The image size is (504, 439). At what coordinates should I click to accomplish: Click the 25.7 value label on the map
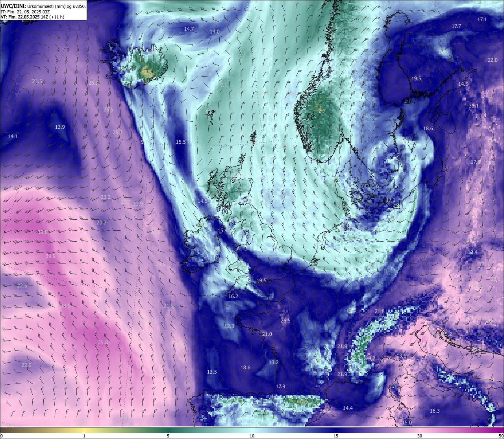click(x=117, y=133)
